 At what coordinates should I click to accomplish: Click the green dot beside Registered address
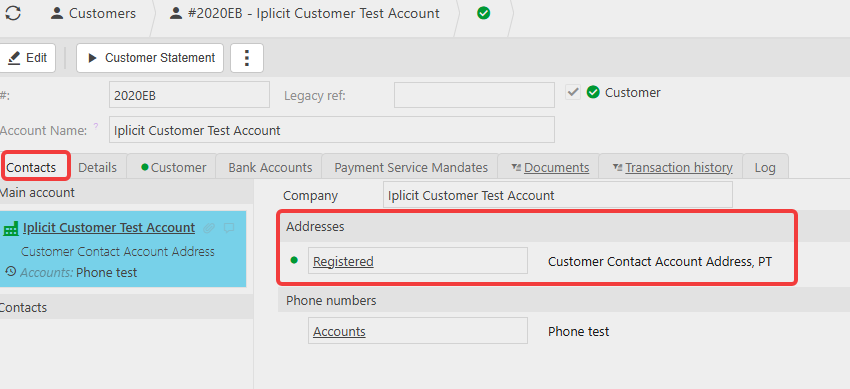click(294, 260)
